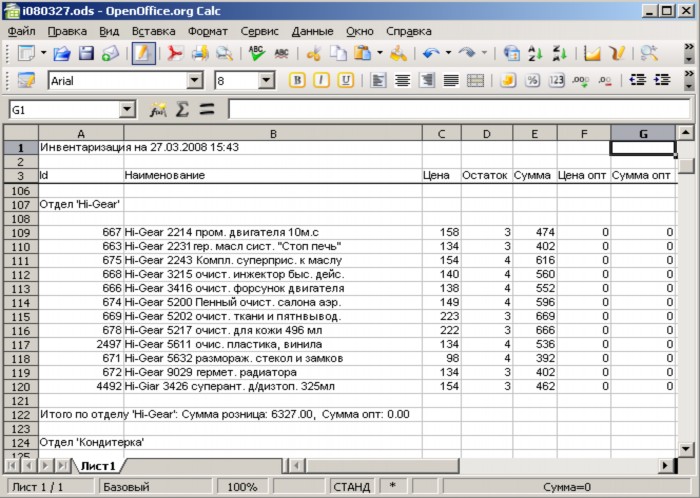
Task: Sort Descending Z-A icon
Action: 559,54
